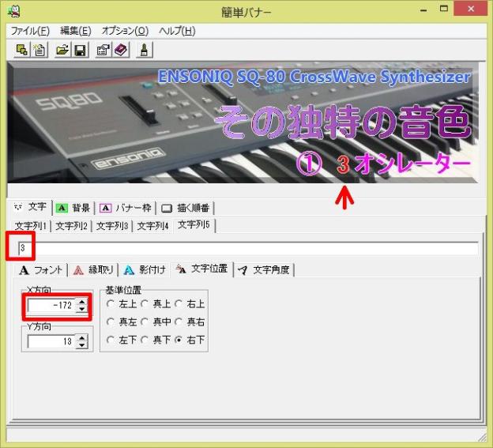Click the purple help book icon
Viewport: 493px width, 448px height.
pos(121,50)
